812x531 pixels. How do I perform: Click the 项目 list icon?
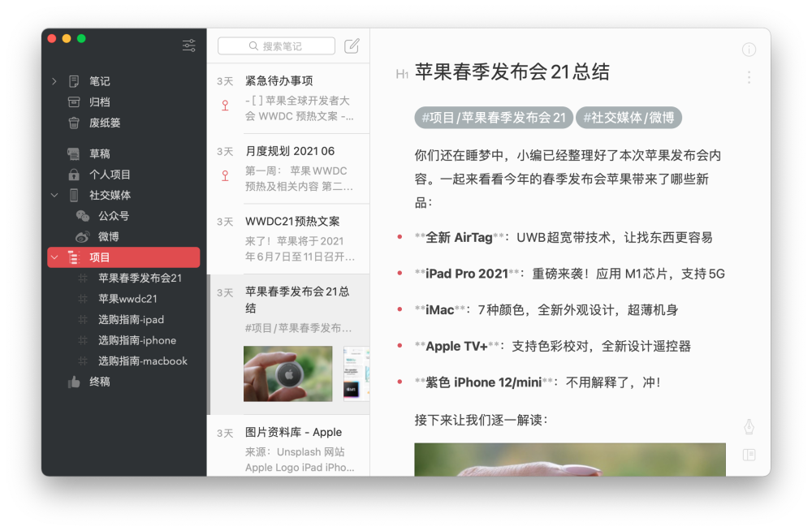(74, 257)
